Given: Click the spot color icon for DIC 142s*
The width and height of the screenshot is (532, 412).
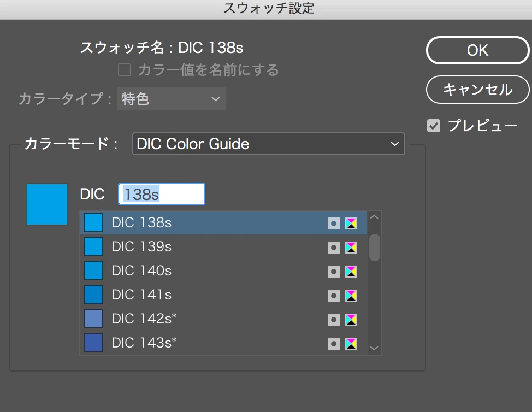Looking at the screenshot, I should point(334,319).
